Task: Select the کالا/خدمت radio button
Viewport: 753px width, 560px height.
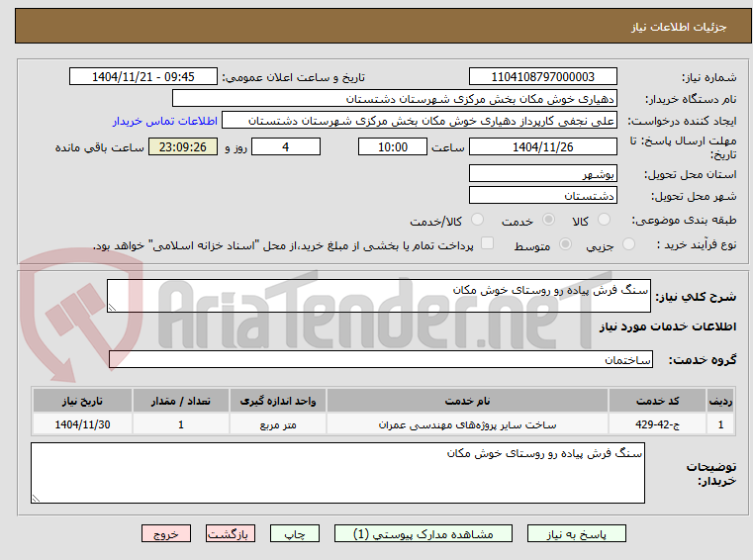Action: point(477,220)
